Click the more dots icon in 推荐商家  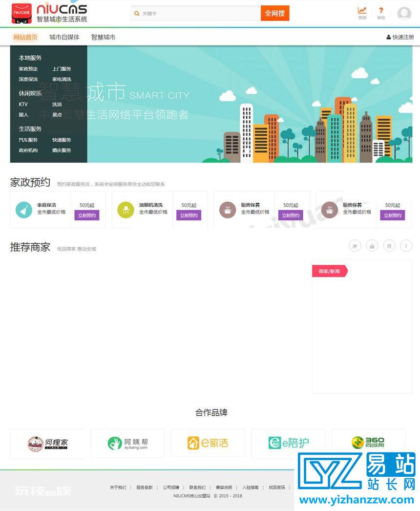[406, 246]
